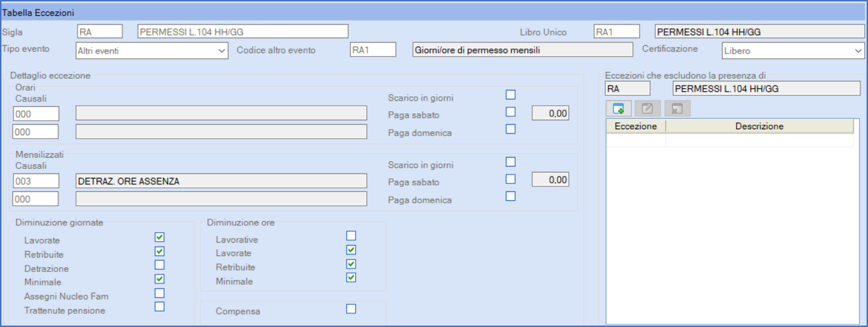Image resolution: width=868 pixels, height=327 pixels.
Task: Click the edit exception pencil icon
Action: [x=648, y=109]
